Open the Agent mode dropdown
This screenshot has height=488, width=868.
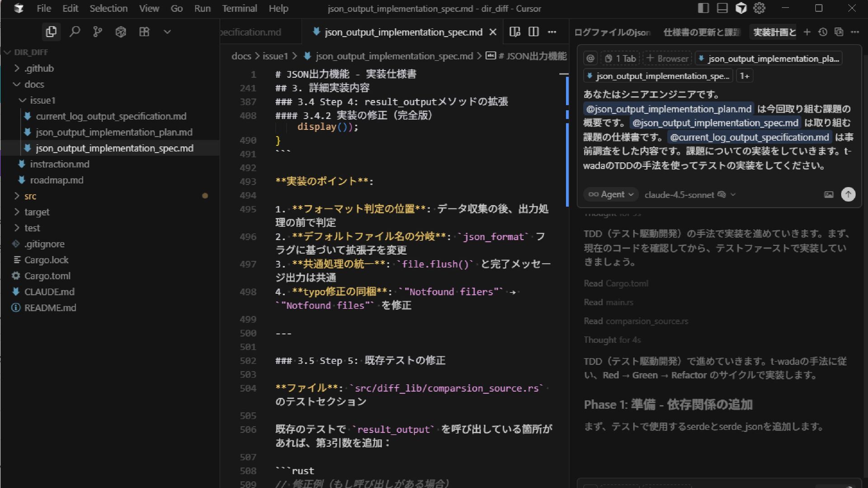coord(611,194)
